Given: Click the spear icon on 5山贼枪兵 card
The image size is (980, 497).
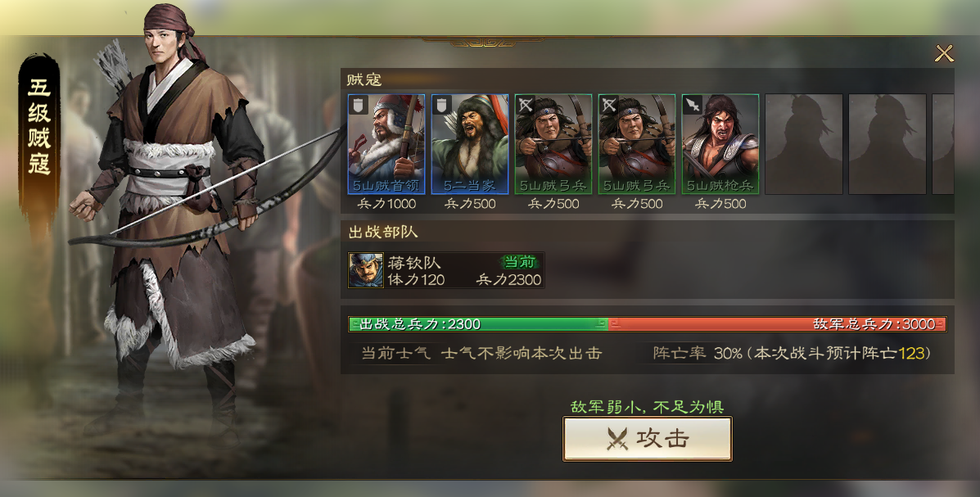Looking at the screenshot, I should (693, 105).
